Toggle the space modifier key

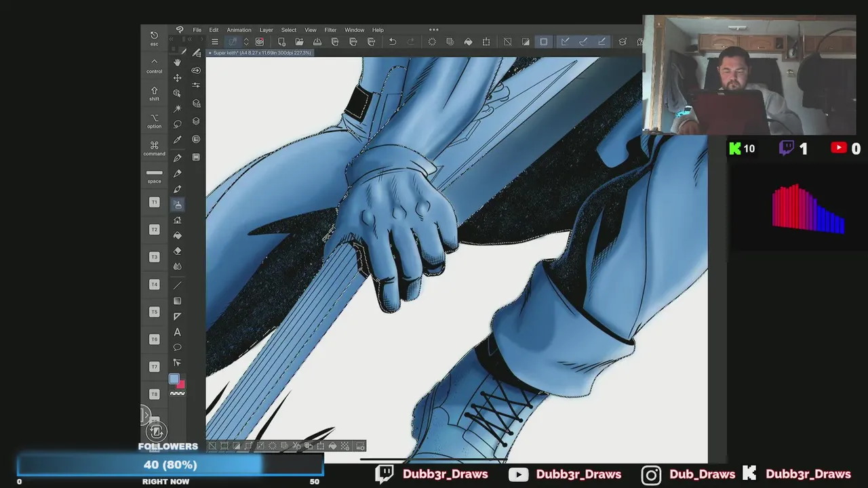154,176
